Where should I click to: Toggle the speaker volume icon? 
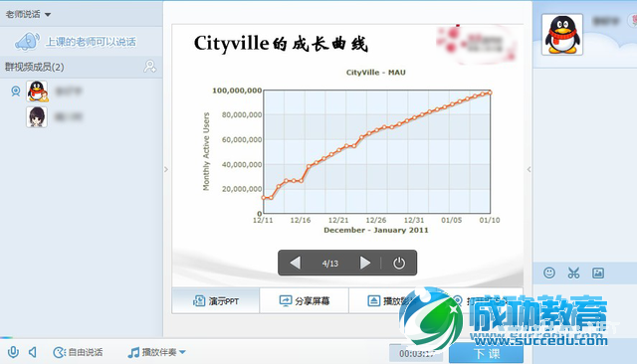point(33,352)
